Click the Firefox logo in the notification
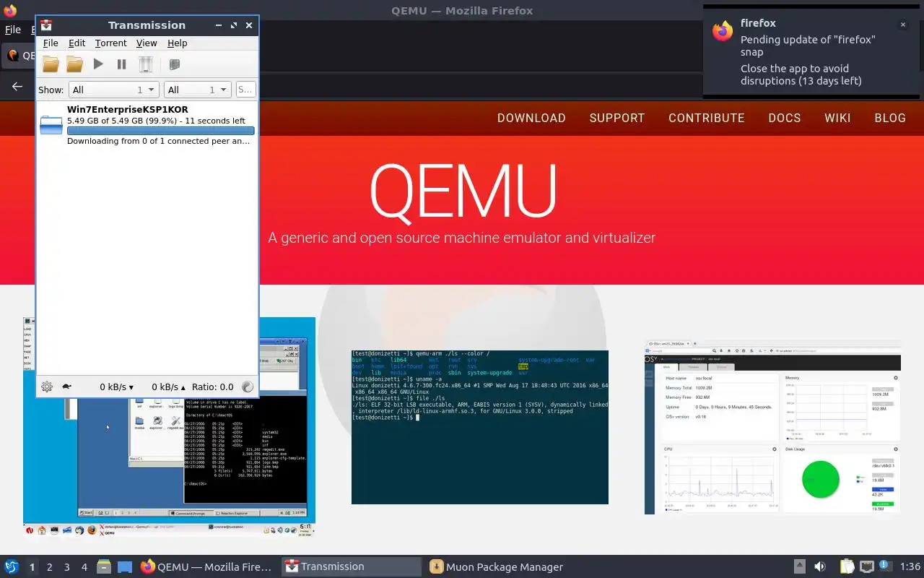 [x=723, y=30]
